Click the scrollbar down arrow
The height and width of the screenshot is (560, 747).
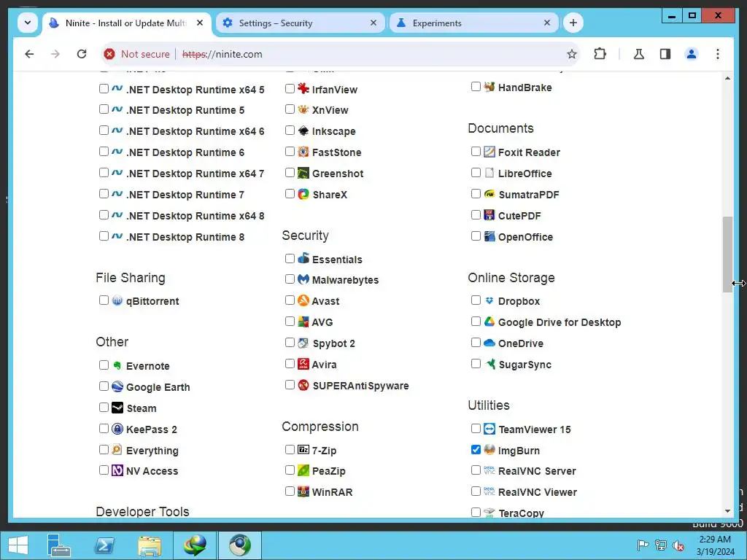point(727,511)
